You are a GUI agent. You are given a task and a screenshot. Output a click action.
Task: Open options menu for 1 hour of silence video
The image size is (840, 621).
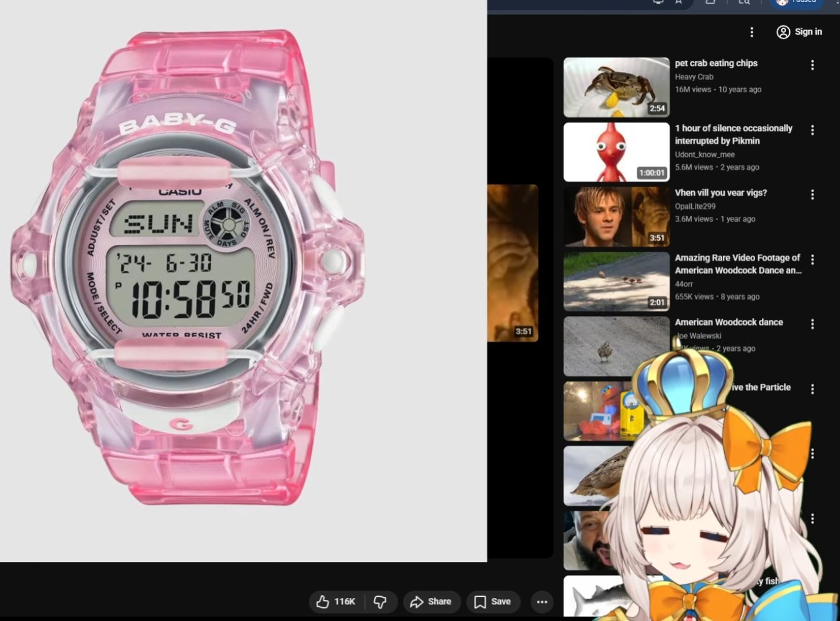tap(812, 130)
